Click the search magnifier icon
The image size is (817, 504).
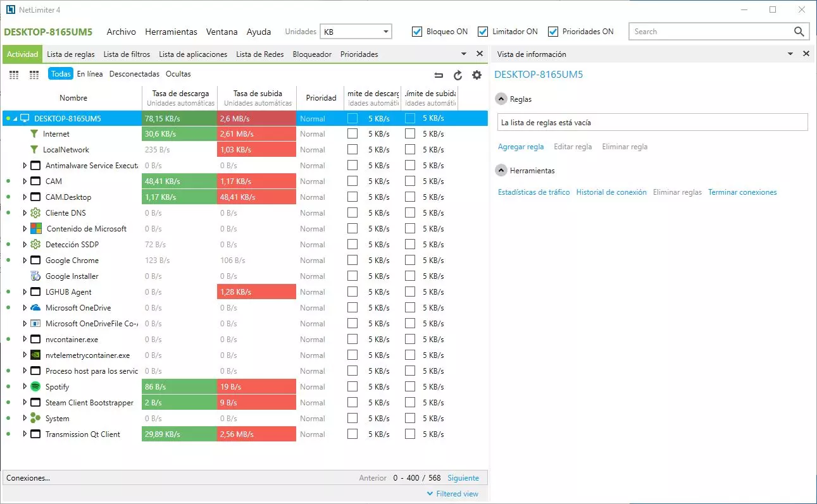click(799, 32)
